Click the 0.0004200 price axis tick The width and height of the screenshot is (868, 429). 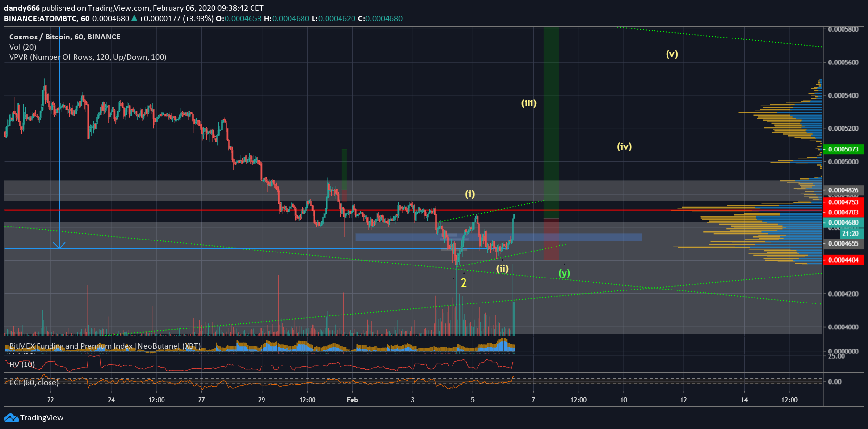click(843, 294)
